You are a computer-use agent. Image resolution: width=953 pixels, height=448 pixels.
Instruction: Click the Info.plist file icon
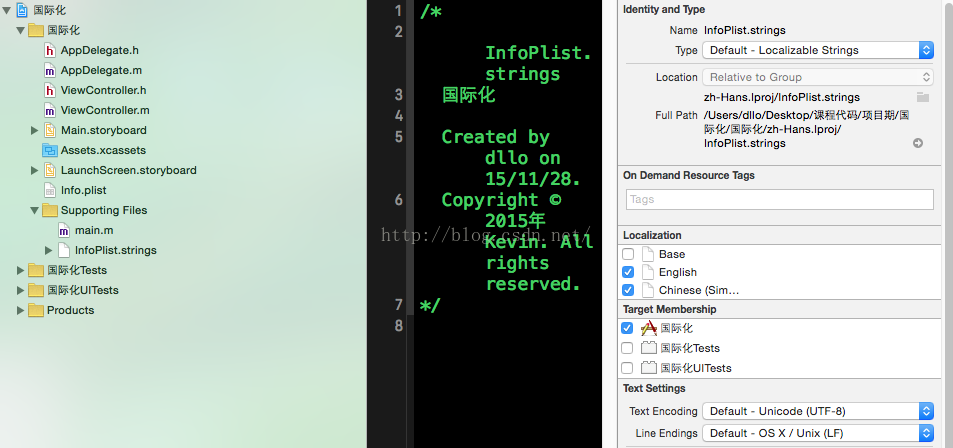50,190
